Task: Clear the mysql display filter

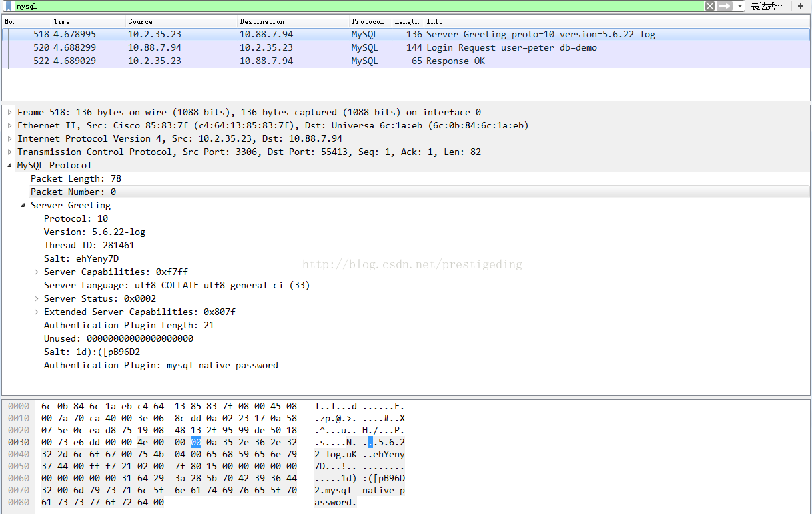Action: tap(709, 6)
